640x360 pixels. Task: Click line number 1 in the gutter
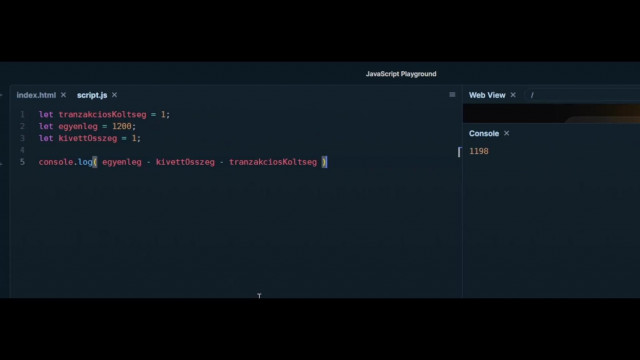[x=22, y=115]
